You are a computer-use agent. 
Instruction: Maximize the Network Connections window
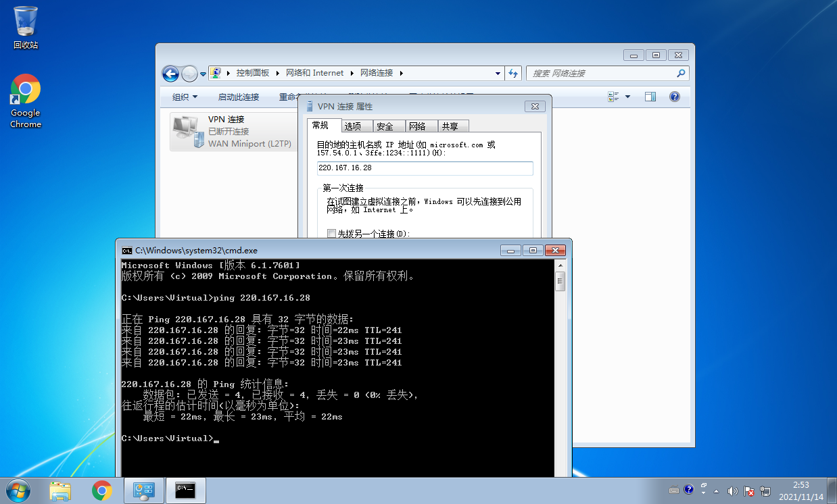tap(655, 55)
